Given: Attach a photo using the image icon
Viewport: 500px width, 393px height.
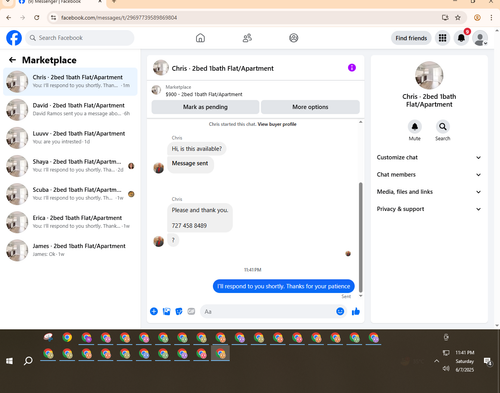Looking at the screenshot, I should [166, 311].
